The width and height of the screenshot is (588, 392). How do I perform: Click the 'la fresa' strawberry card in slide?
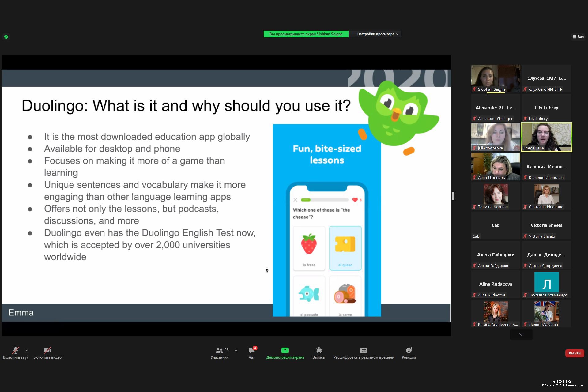[x=309, y=248]
